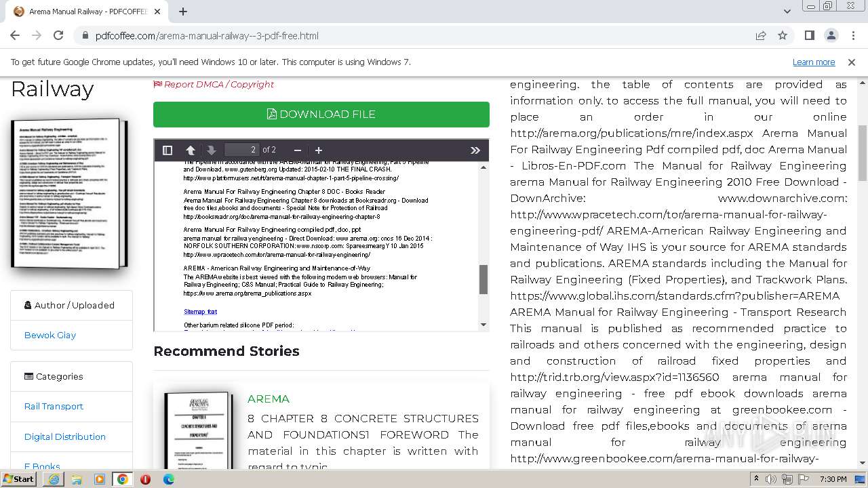The height and width of the screenshot is (488, 868).
Task: Click the address bar URL
Action: click(x=207, y=36)
